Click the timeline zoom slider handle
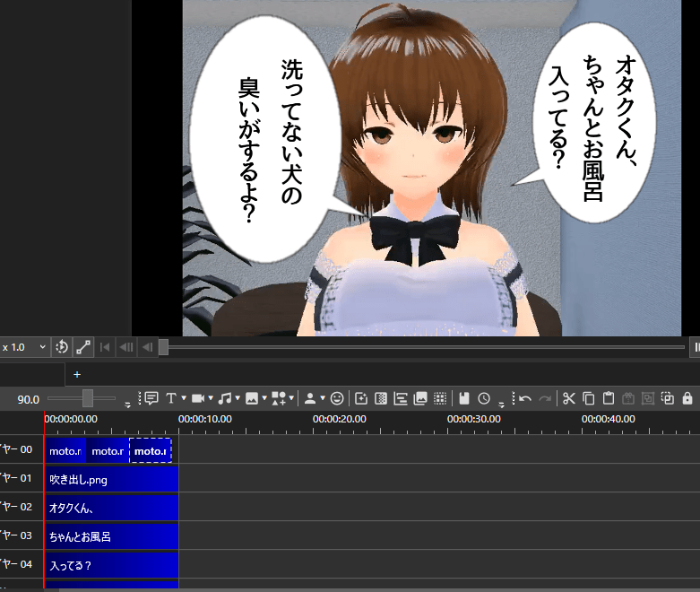 coord(88,398)
